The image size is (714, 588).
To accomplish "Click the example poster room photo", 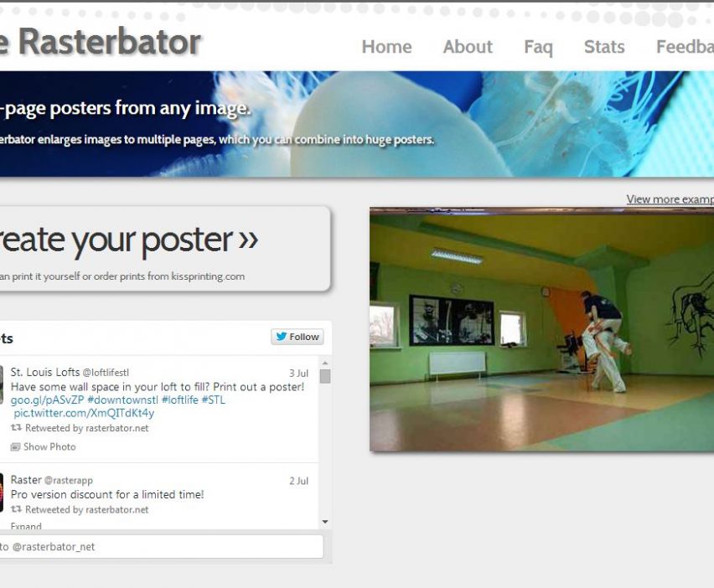I will click(541, 329).
